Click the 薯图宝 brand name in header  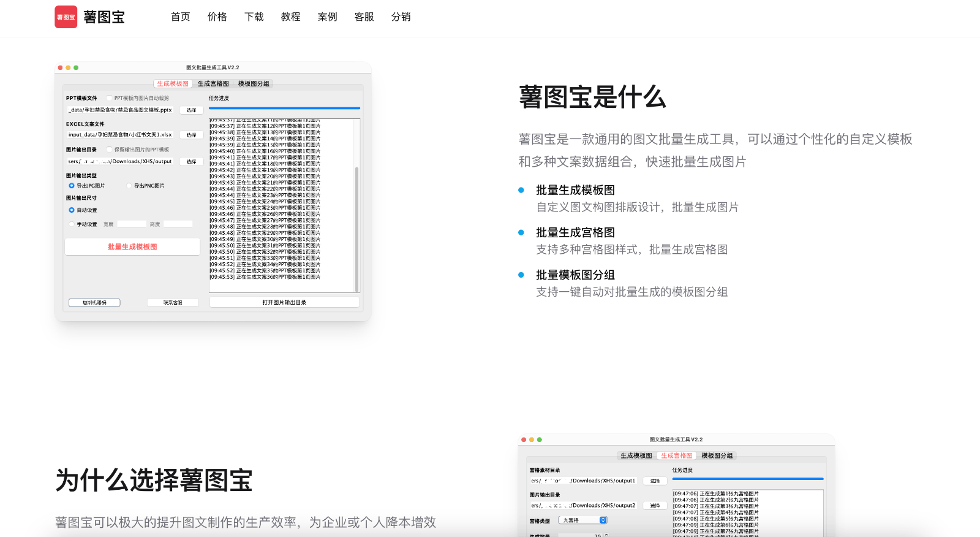pos(104,17)
